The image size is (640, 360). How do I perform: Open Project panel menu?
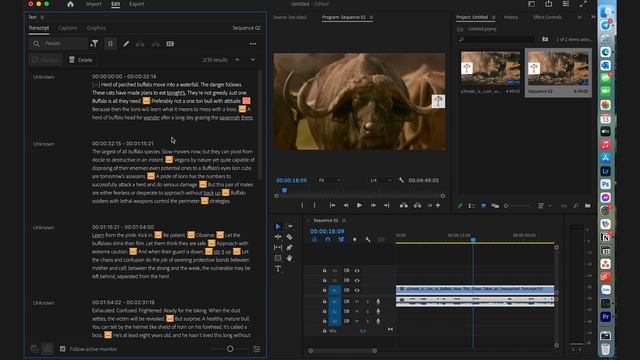[493, 18]
